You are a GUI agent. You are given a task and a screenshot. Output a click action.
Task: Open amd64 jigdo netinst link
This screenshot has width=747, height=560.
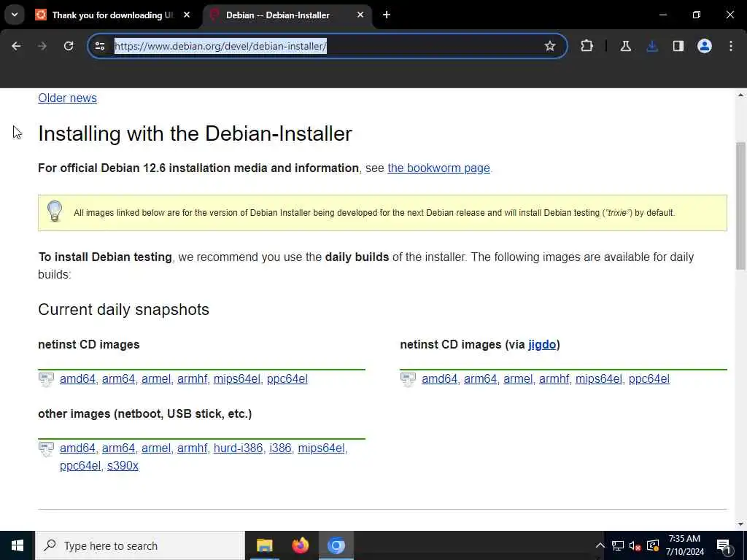pyautogui.click(x=439, y=379)
